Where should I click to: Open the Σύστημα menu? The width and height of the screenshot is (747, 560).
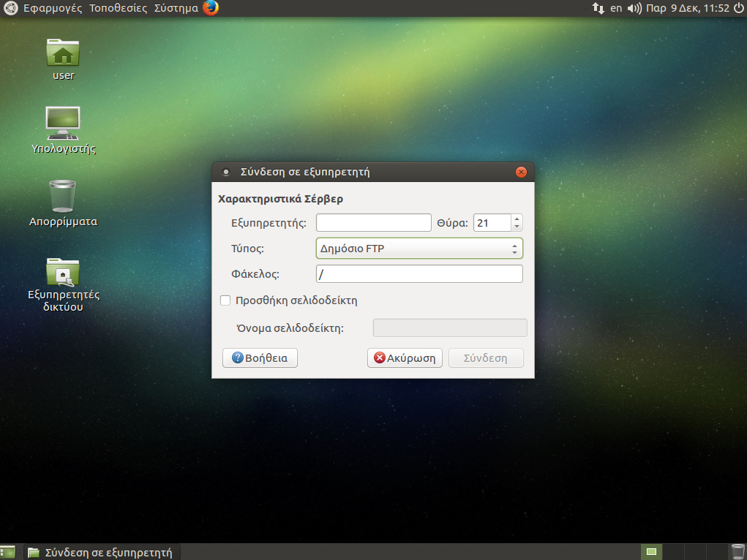click(176, 9)
